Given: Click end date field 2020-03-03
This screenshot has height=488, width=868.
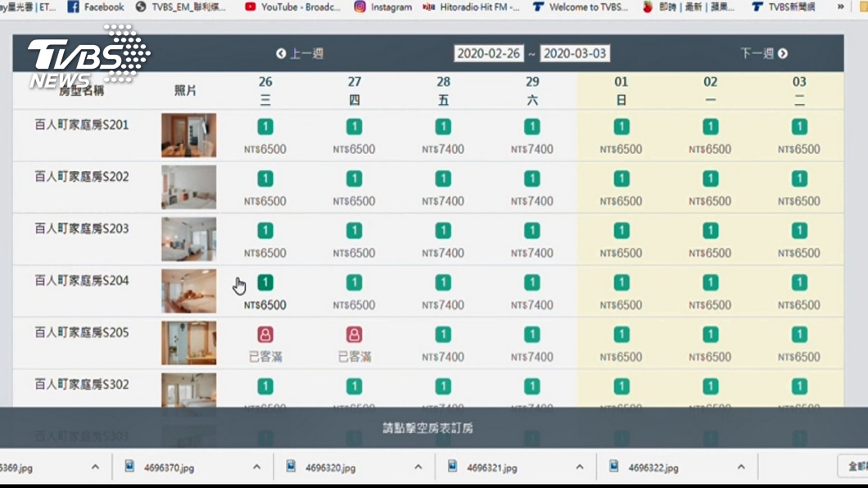Looking at the screenshot, I should coord(575,53).
